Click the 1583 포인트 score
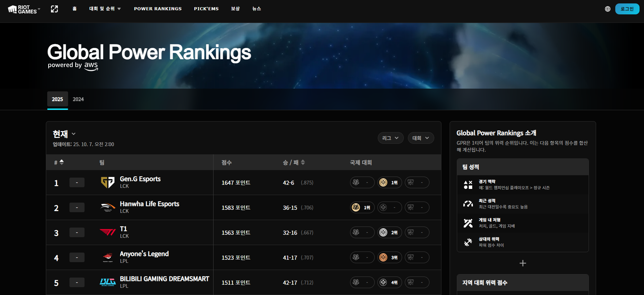 point(236,208)
